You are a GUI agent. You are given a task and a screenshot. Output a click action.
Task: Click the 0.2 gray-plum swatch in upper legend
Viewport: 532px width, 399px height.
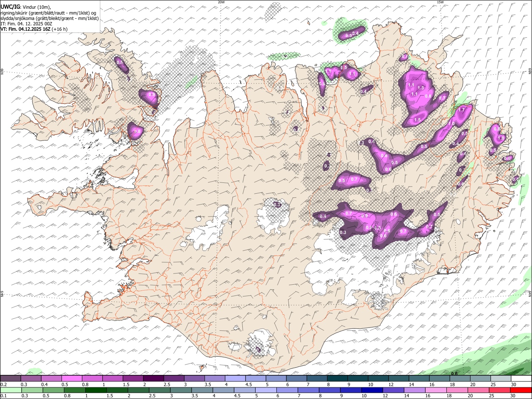[x=10, y=378]
